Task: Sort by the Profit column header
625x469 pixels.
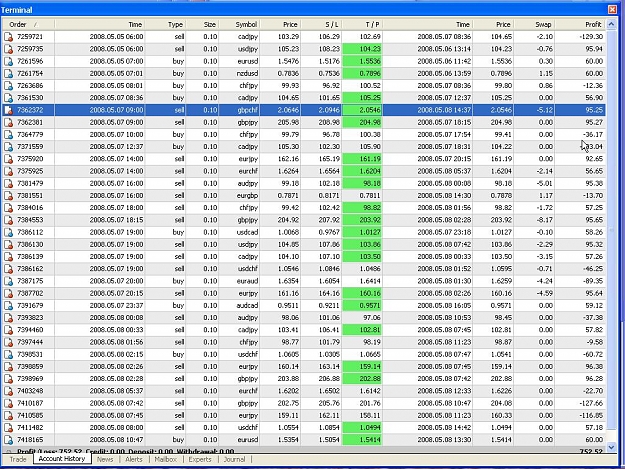Action: pyautogui.click(x=580, y=25)
